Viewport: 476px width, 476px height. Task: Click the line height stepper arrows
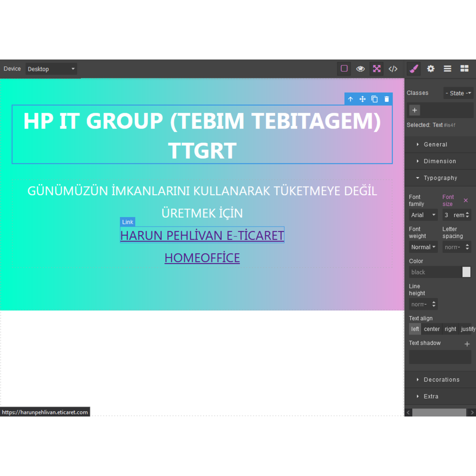(x=434, y=304)
